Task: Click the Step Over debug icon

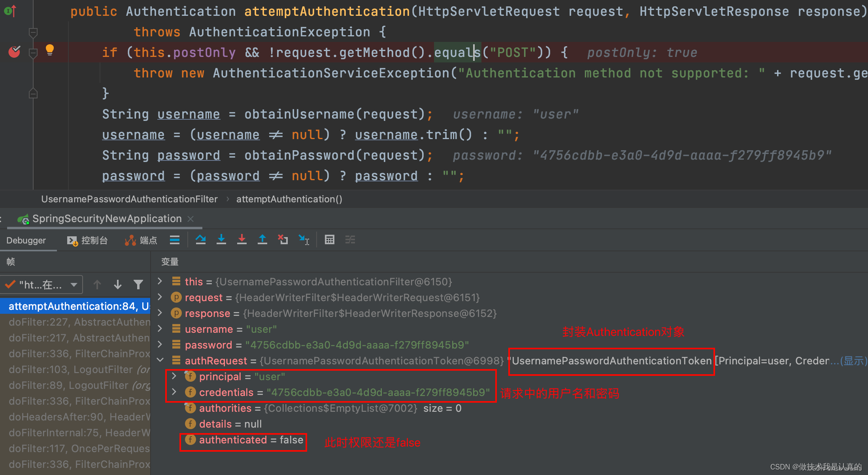Action: point(201,239)
